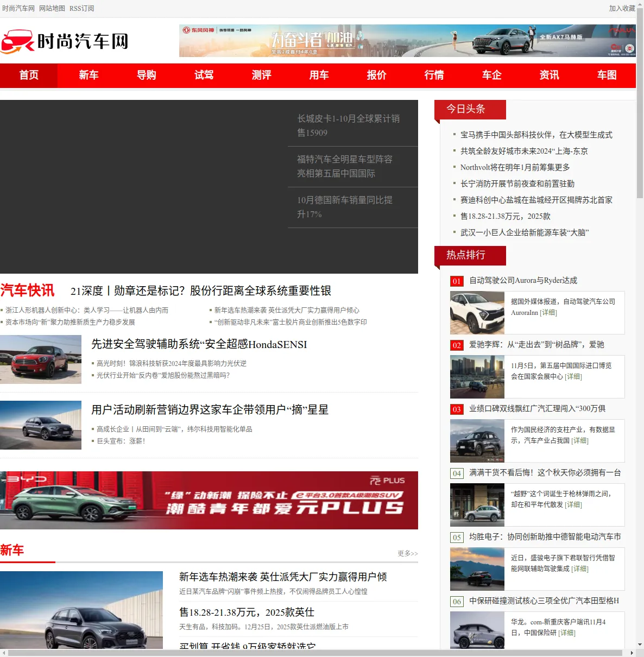Open ranked item 05 均胜电子

click(x=545, y=537)
